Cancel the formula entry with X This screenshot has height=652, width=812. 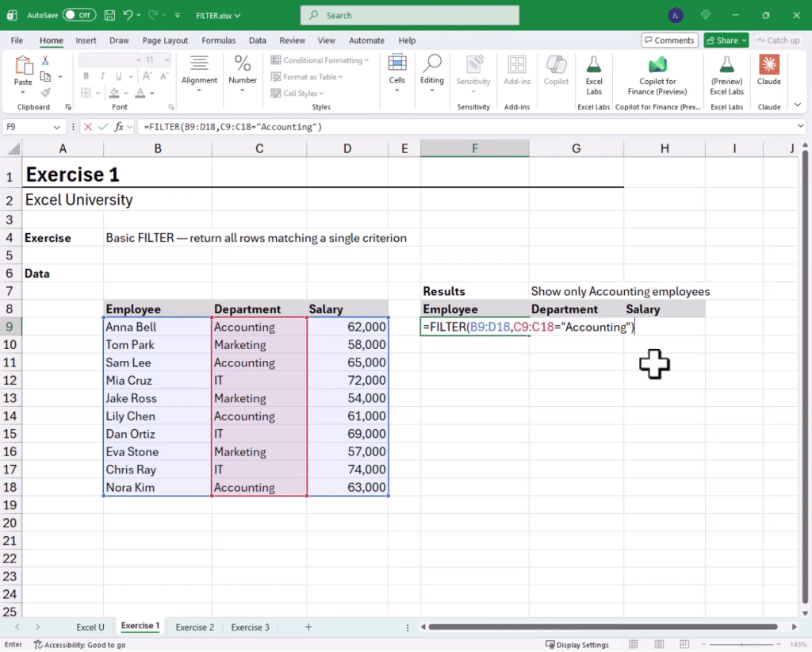point(88,127)
